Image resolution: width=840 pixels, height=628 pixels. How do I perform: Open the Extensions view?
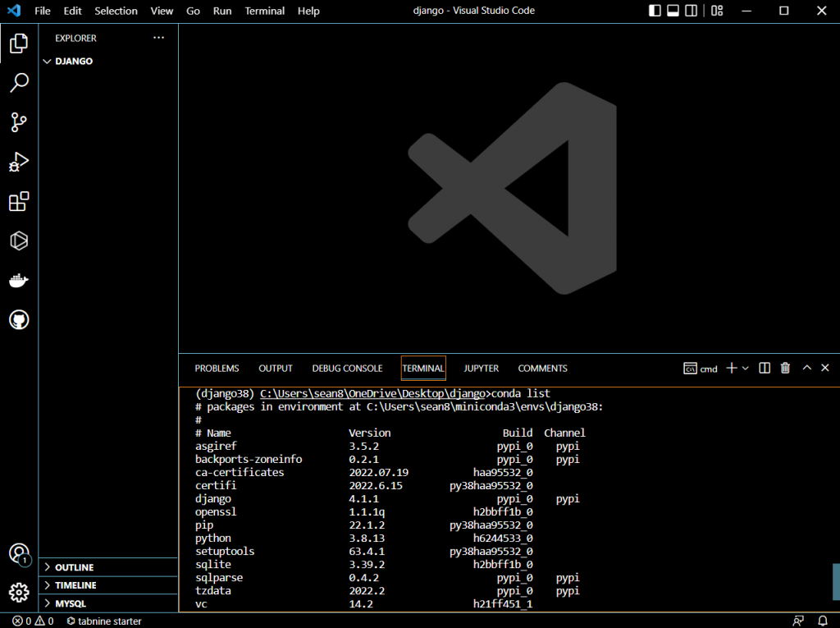[x=19, y=201]
